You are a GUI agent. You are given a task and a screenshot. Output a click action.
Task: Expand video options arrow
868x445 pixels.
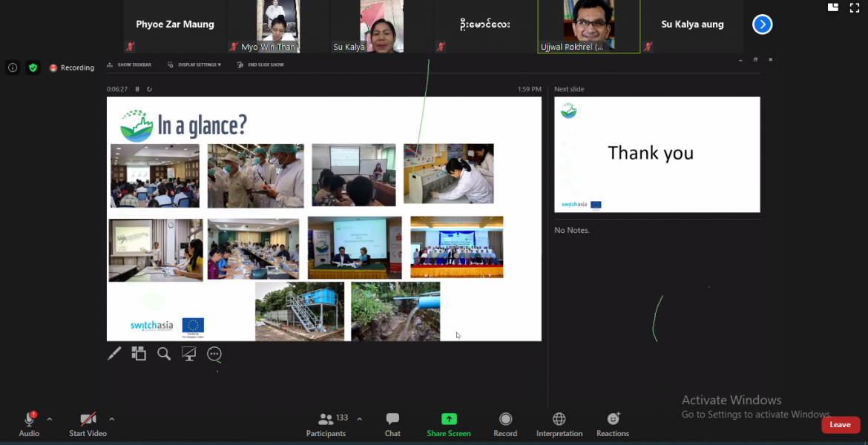[112, 419]
